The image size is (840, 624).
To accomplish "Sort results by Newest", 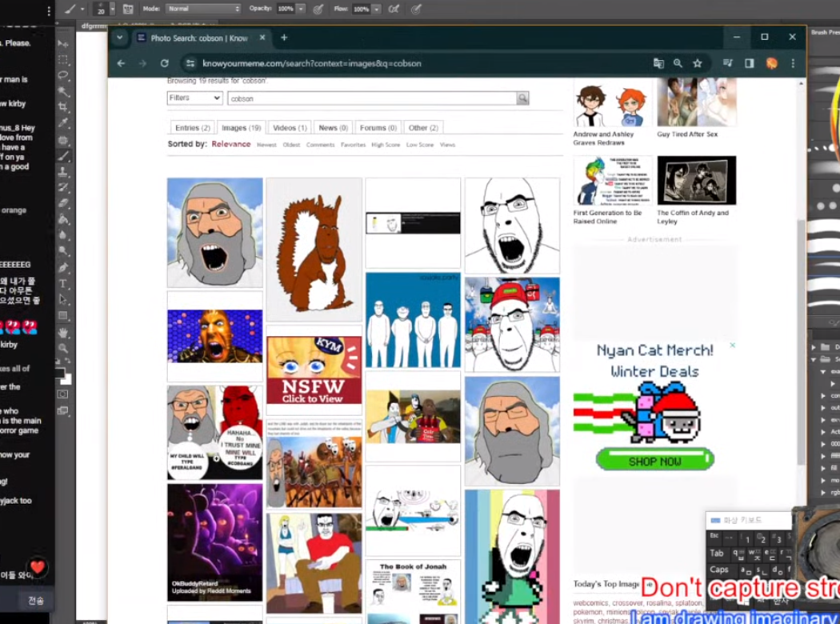I will tap(266, 145).
